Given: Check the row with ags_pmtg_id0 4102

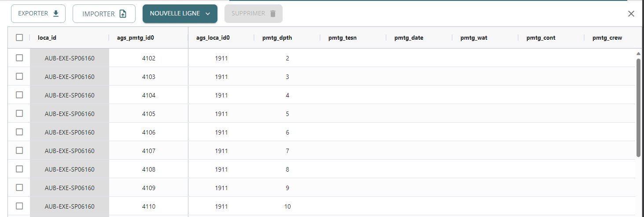Looking at the screenshot, I should click(x=19, y=58).
